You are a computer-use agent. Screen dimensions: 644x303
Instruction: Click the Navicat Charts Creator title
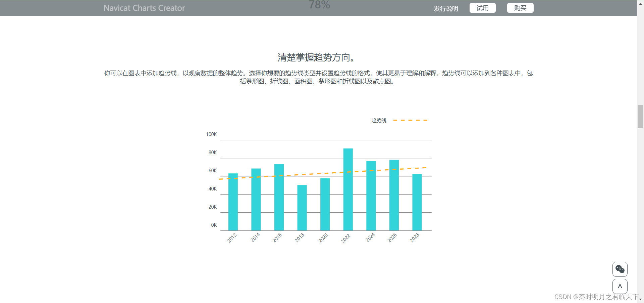point(144,8)
